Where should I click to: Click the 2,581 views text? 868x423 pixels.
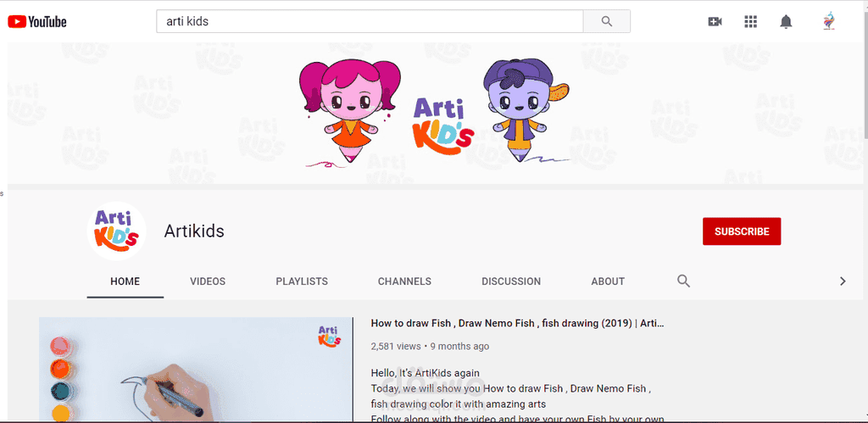pos(396,347)
